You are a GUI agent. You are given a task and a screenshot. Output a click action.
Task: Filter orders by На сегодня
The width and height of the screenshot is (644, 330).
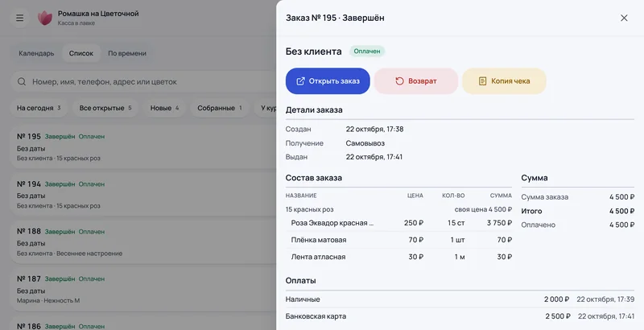39,108
